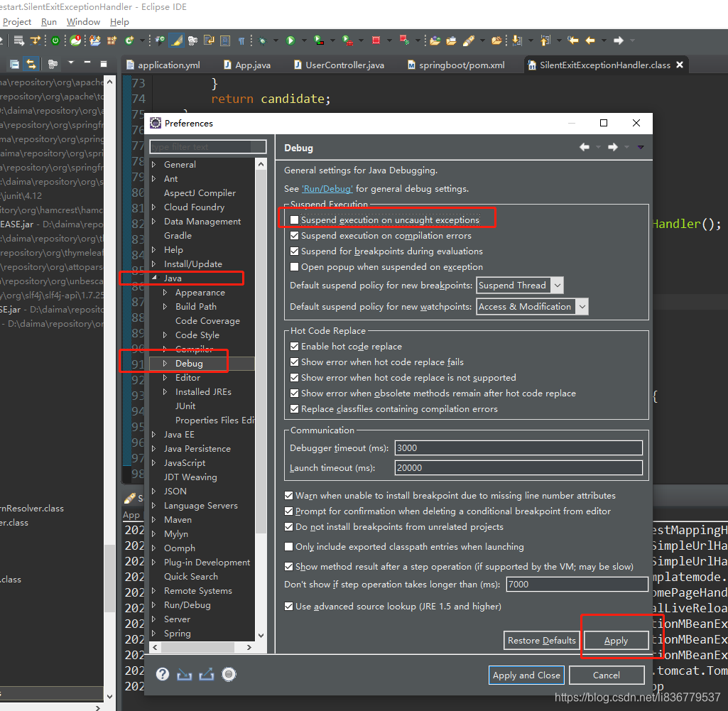Open the Window menu

point(83,22)
